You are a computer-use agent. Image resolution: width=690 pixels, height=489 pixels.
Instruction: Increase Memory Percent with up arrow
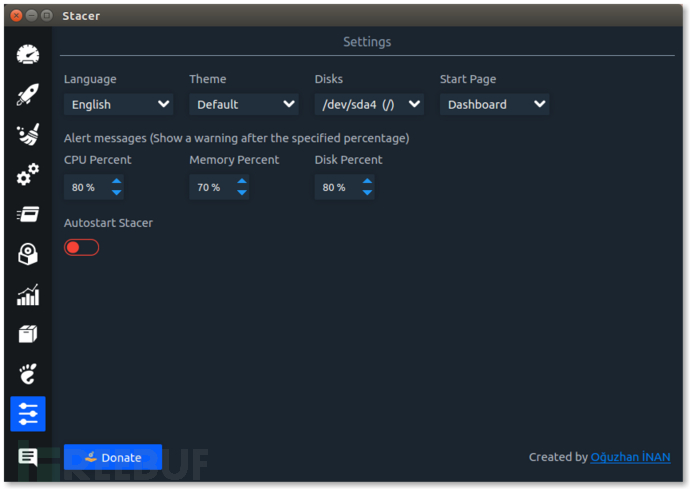tap(242, 181)
